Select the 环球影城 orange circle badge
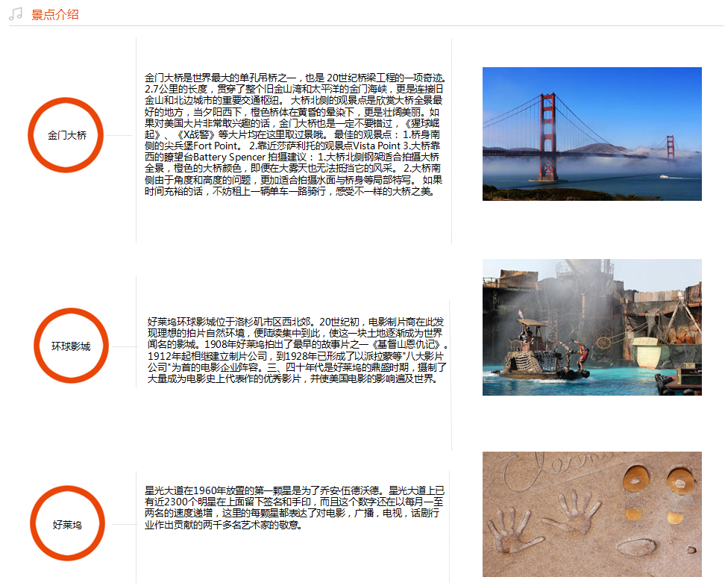This screenshot has width=728, height=583. 71,346
